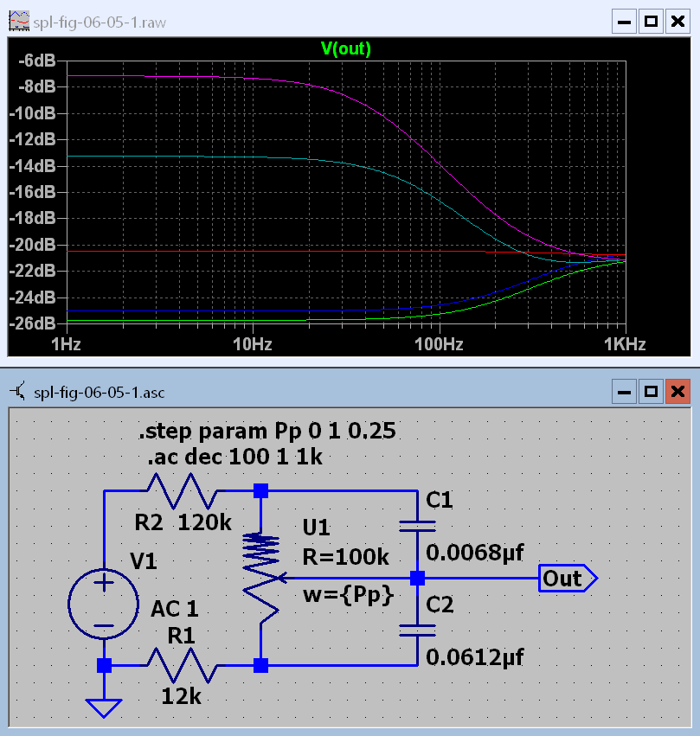
Task: Click the 100Hz label on frequency axis
Action: (439, 343)
